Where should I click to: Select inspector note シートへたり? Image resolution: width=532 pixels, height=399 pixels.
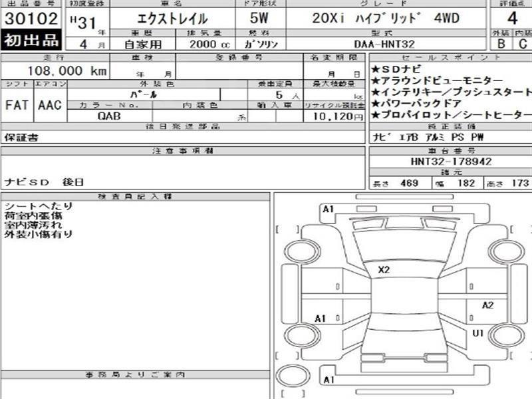39,206
